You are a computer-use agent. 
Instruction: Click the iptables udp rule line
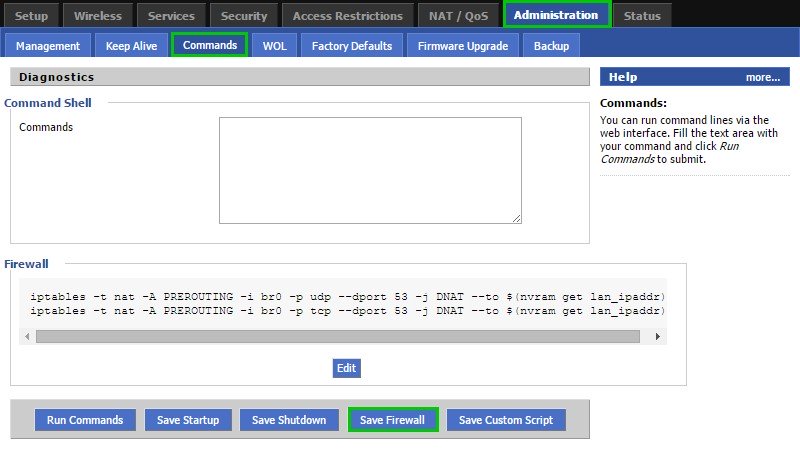coord(347,296)
